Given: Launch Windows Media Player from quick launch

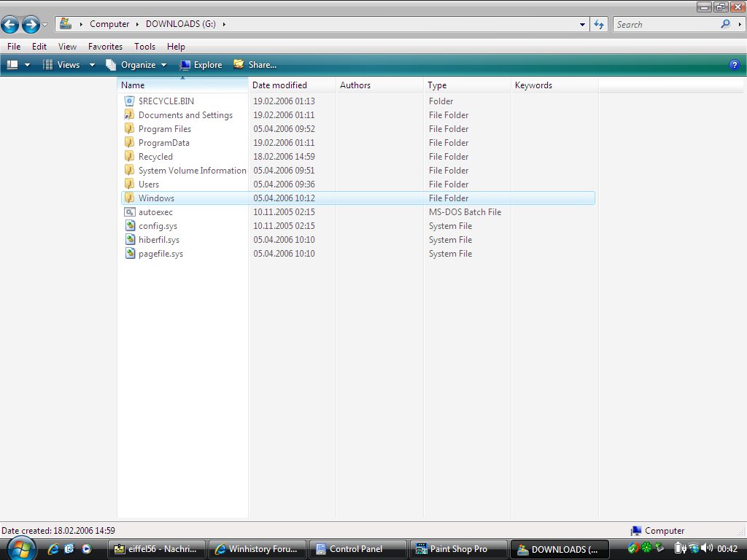Looking at the screenshot, I should (x=87, y=548).
